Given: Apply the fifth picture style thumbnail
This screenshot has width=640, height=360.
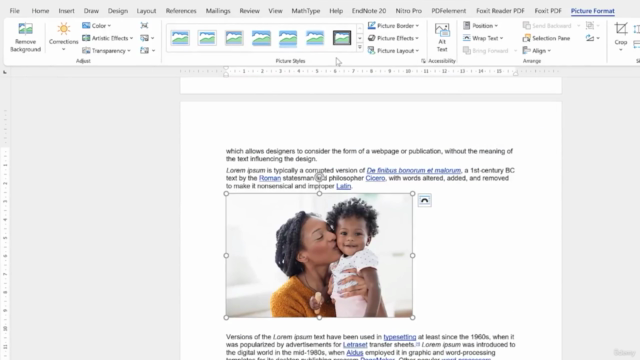Looking at the screenshot, I should point(288,38).
